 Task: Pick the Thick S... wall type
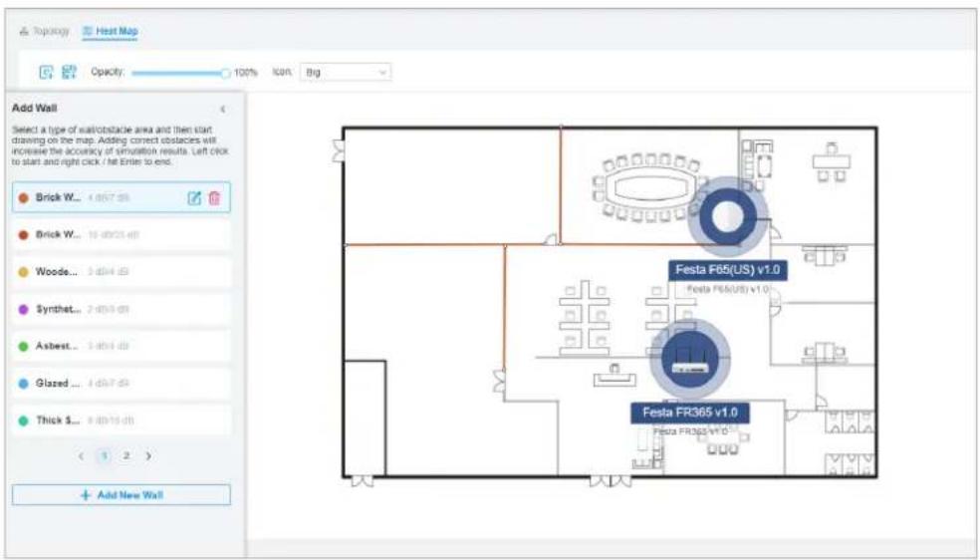tap(122, 420)
